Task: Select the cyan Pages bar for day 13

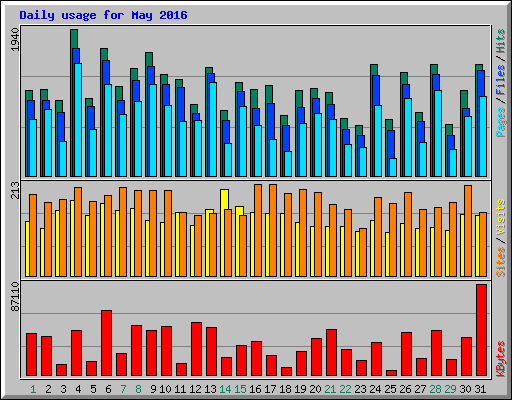Action: click(x=213, y=129)
